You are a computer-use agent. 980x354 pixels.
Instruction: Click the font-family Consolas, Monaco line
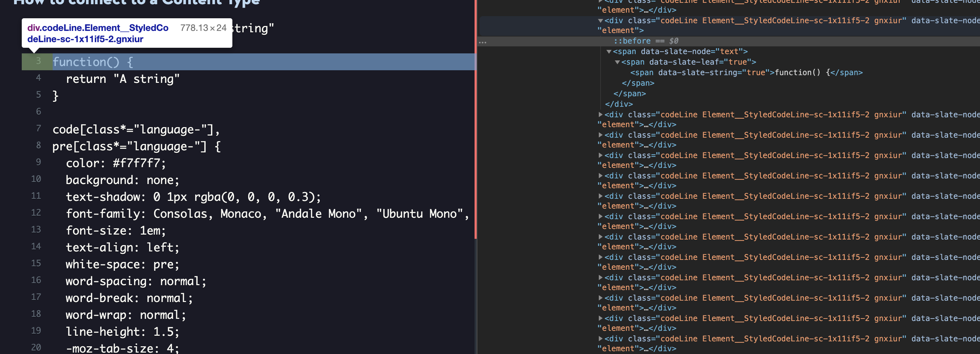[267, 214]
